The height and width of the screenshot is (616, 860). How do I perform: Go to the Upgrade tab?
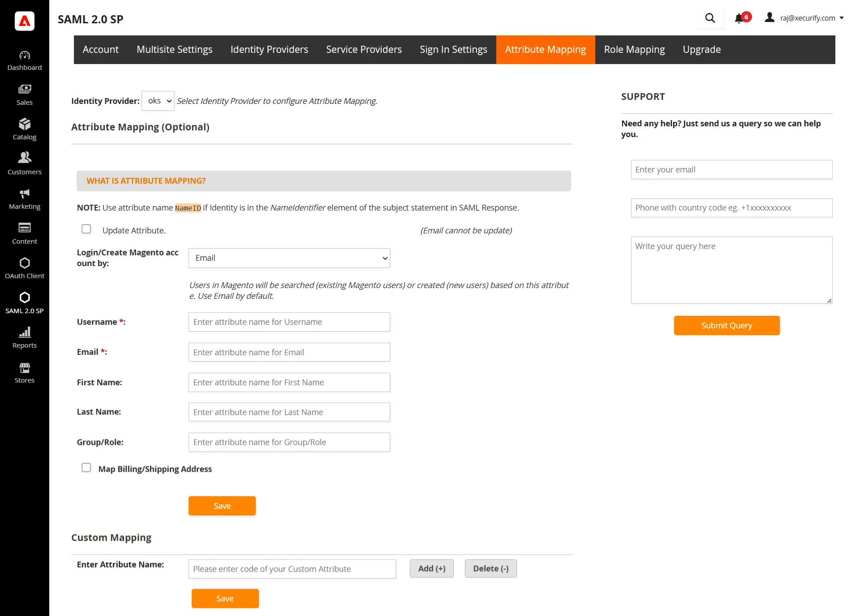coord(702,50)
